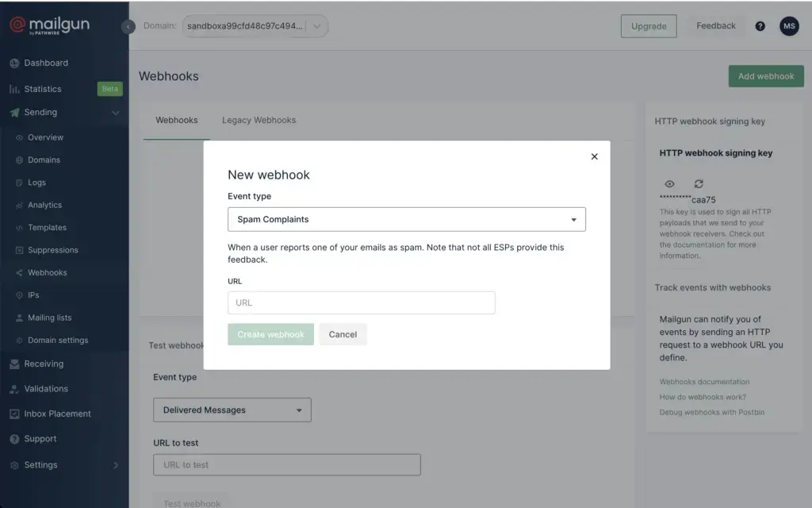The width and height of the screenshot is (812, 508).
Task: Open the MS user avatar menu
Action: pos(789,26)
